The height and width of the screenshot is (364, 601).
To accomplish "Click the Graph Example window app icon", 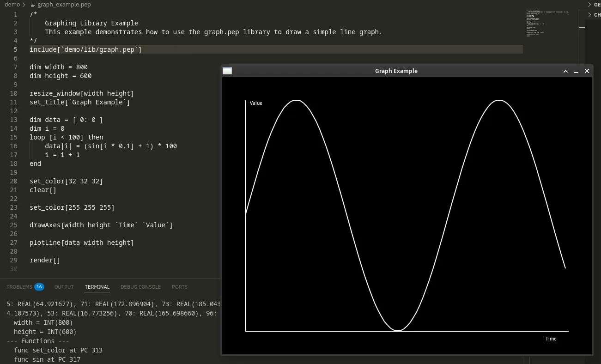I will (227, 71).
